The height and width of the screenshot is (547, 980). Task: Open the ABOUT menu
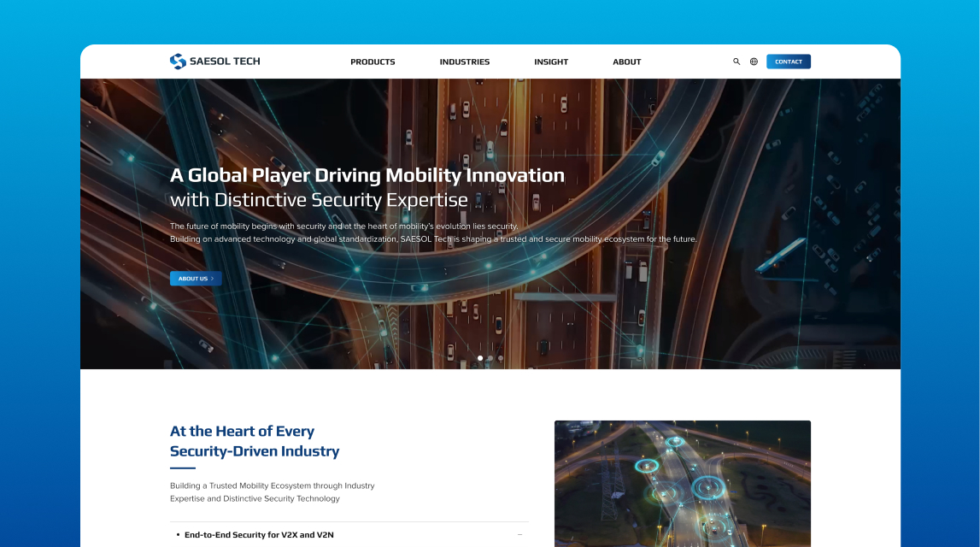tap(626, 62)
